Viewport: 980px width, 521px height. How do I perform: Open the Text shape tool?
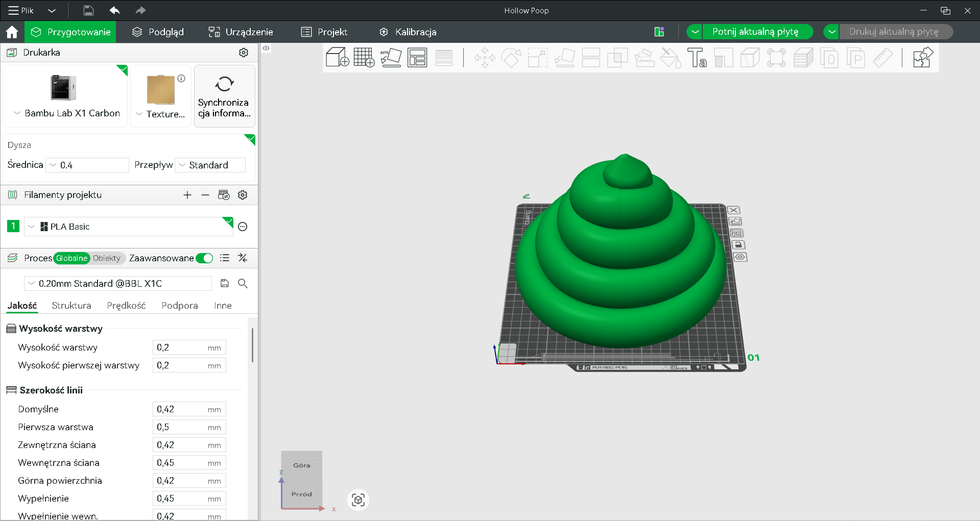coord(697,57)
